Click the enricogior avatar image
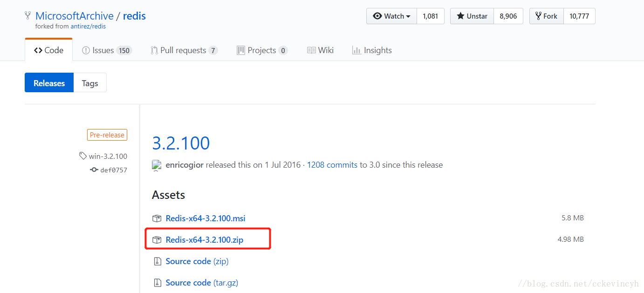The width and height of the screenshot is (644, 293). coord(157,165)
